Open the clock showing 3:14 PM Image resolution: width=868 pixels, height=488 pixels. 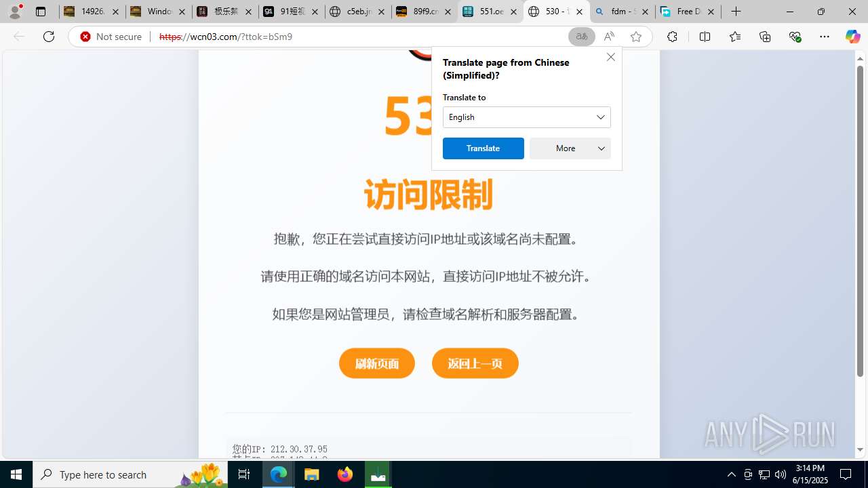point(811,474)
